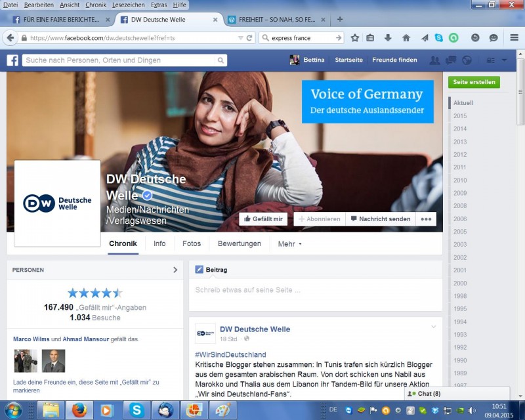Go back with the browser back arrow
This screenshot has height=420, width=525.
pyautogui.click(x=10, y=38)
